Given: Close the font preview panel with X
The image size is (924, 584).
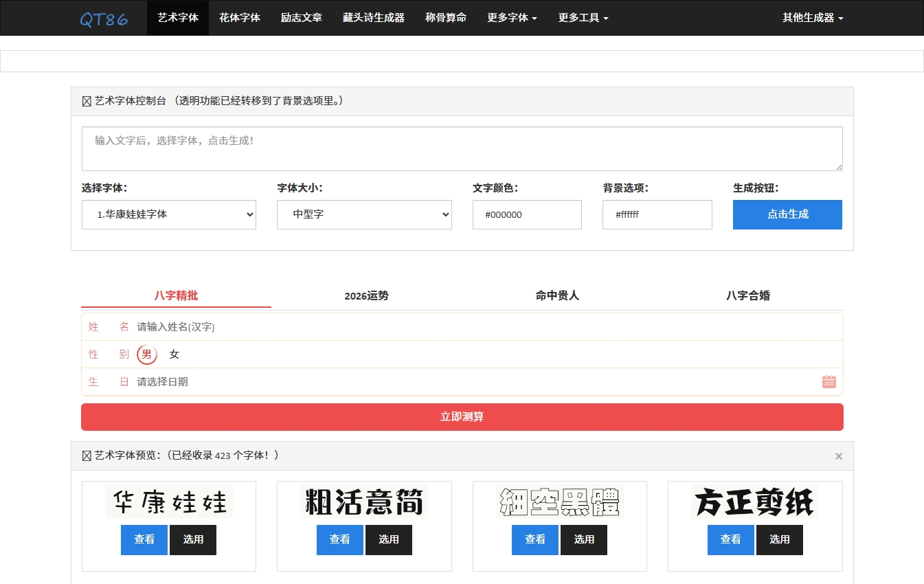Looking at the screenshot, I should click(838, 456).
